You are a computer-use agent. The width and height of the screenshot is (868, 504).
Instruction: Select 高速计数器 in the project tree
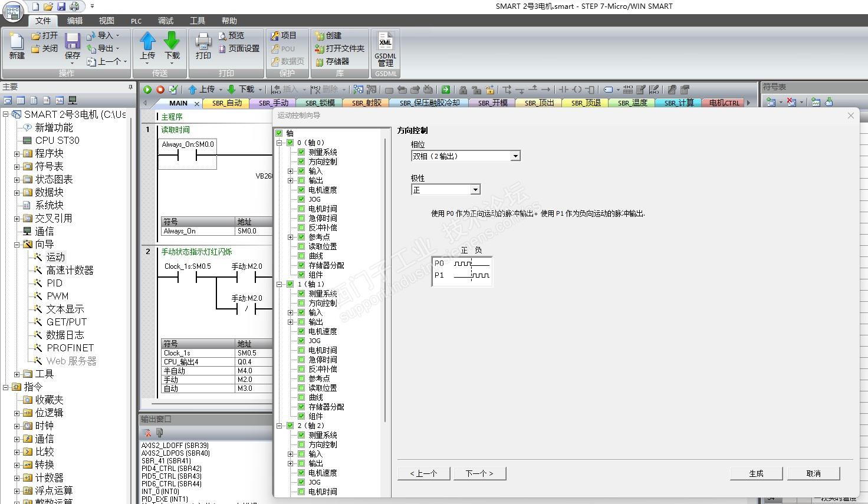70,270
